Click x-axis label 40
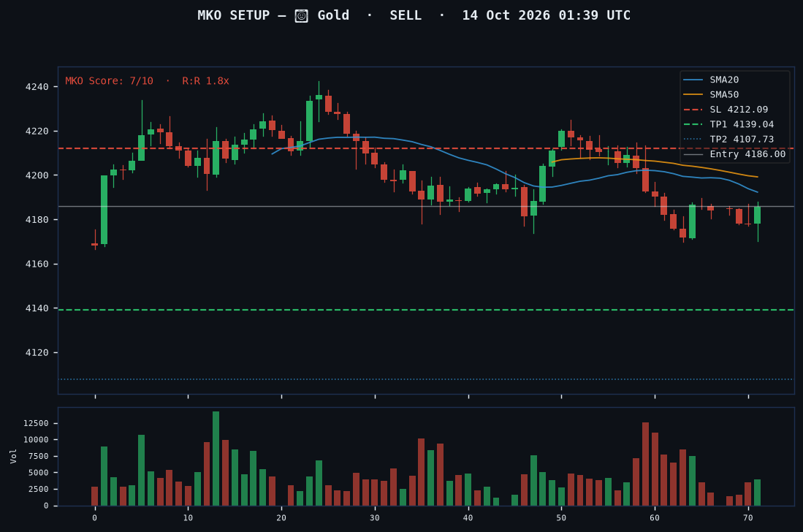Image resolution: width=803 pixels, height=532 pixels. (x=468, y=517)
